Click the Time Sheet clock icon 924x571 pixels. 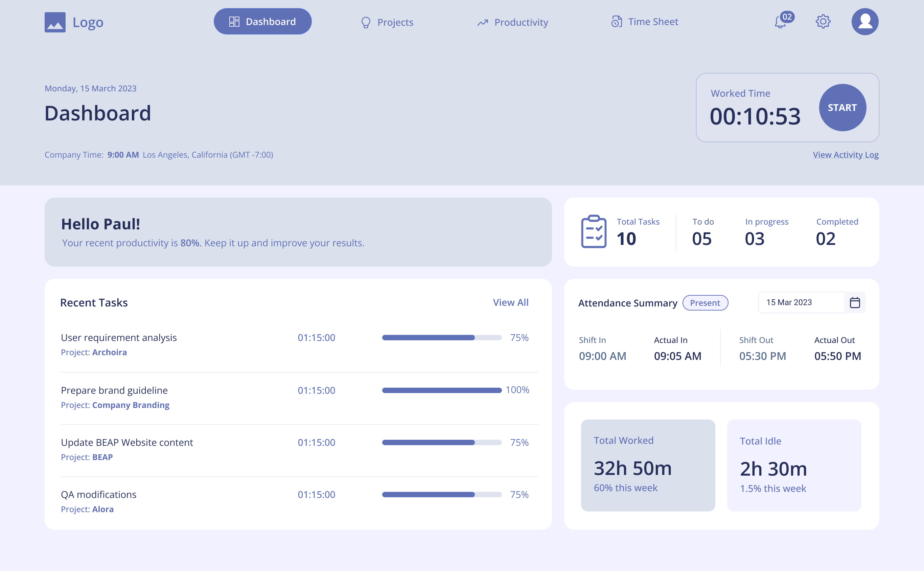pos(616,22)
